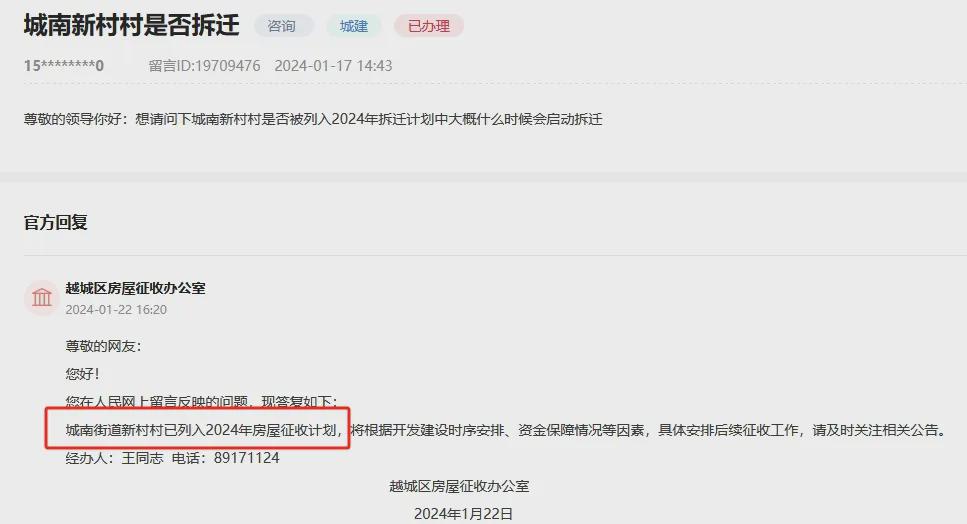Click the handler name 王同志
967x524 pixels.
(142, 458)
